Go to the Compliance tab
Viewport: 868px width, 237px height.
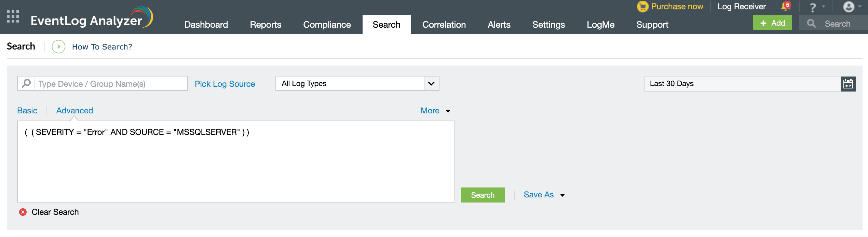(327, 25)
